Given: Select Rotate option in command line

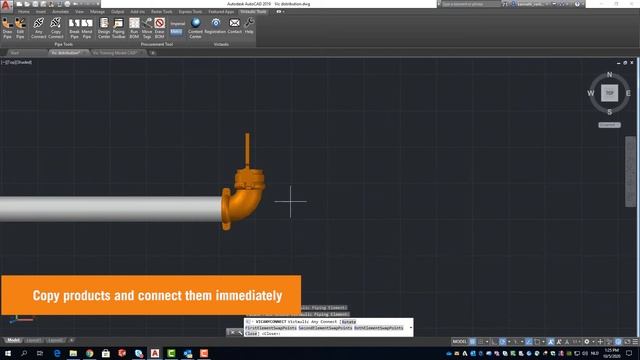Looking at the screenshot, I should (349, 322).
